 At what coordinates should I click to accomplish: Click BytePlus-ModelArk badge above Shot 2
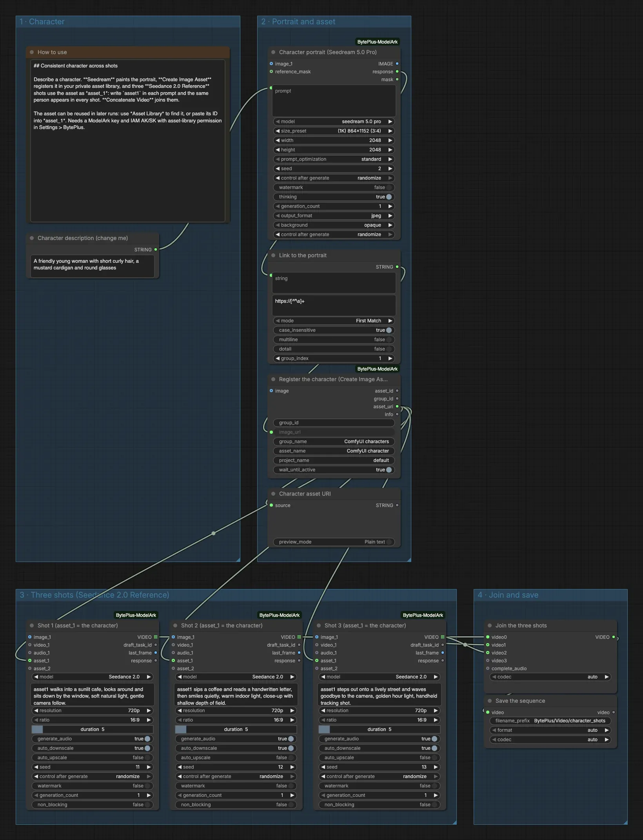point(280,615)
